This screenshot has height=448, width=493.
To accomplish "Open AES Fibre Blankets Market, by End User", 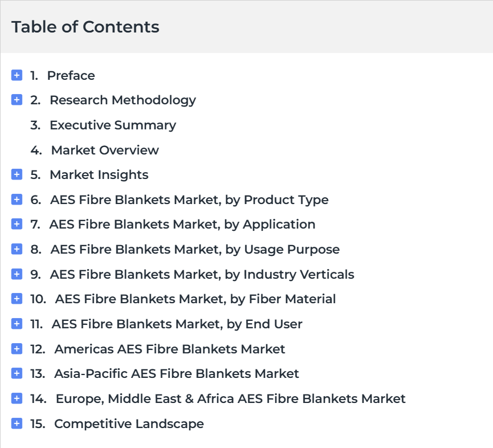I will pos(177,324).
